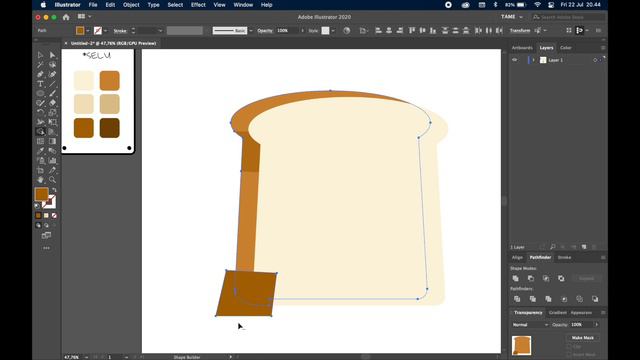Select the Artboard tool
Viewport: 640px width, 360px height.
pyautogui.click(x=40, y=170)
